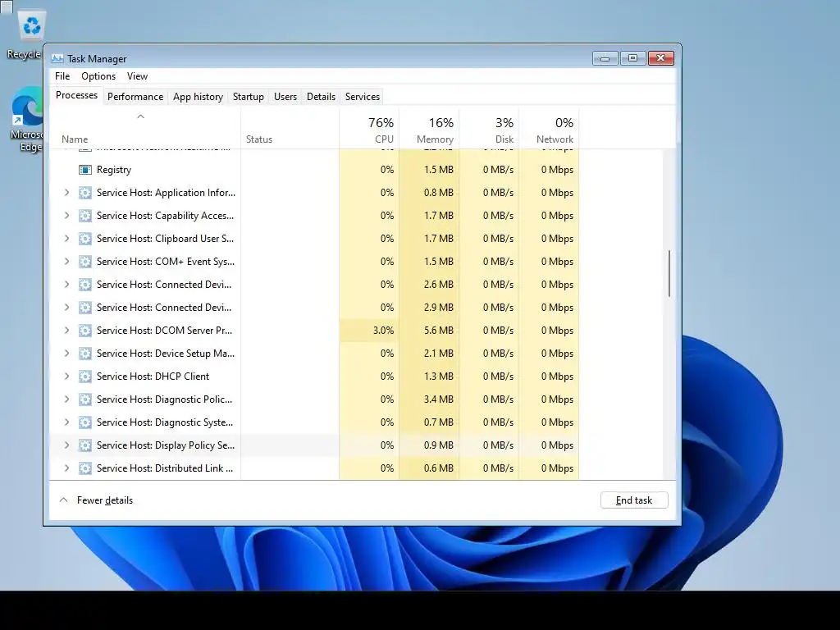Sort by the 16% Memory column header
The width and height of the screenshot is (840, 630).
(429, 129)
